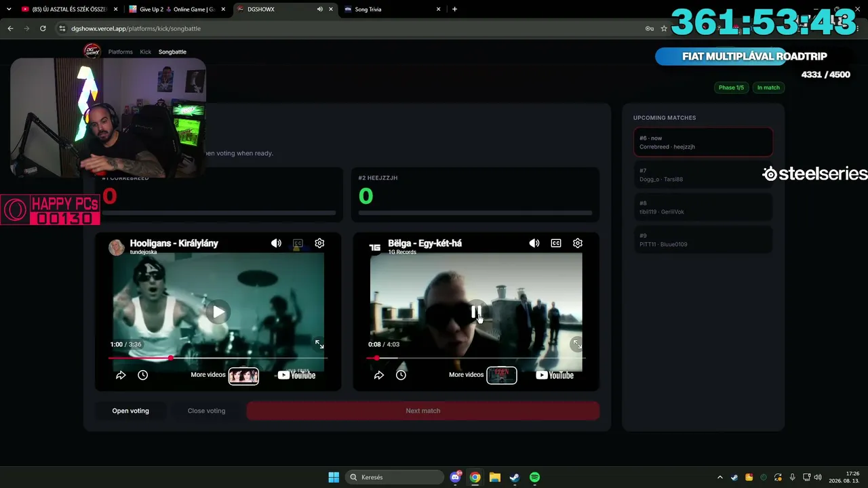
Task: Open 1G Records channel logo
Action: (x=375, y=247)
